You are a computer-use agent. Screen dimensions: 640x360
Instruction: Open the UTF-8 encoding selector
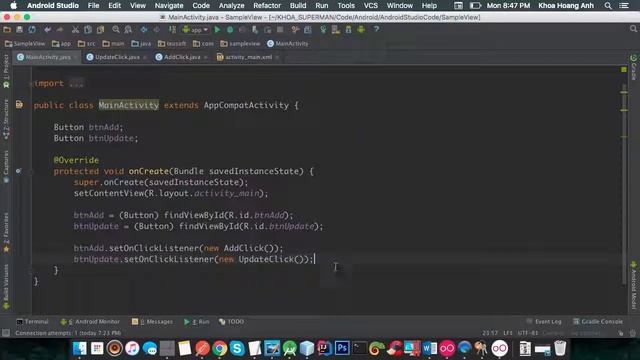tap(528, 333)
